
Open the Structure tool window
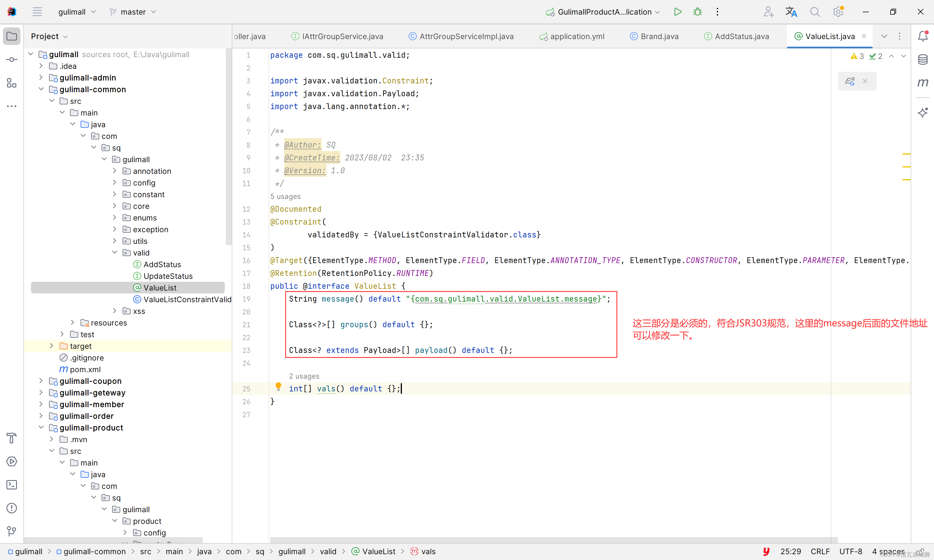[x=12, y=83]
